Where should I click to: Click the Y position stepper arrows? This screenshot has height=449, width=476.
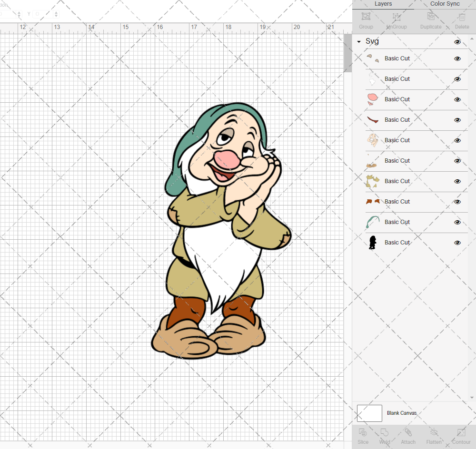56,14
